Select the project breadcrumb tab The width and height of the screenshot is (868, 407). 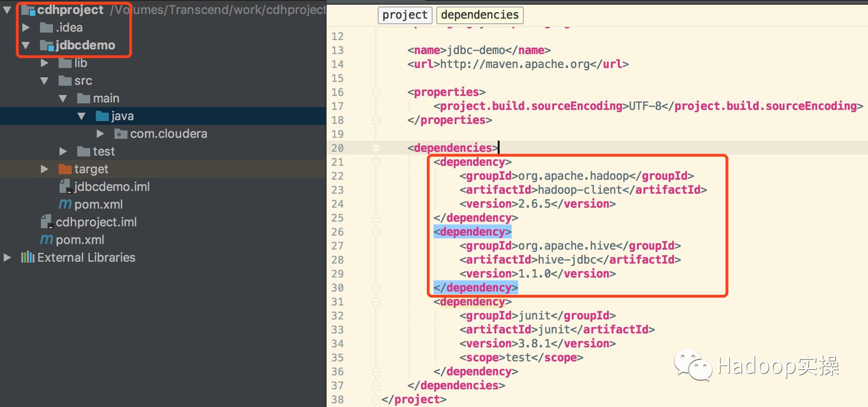(x=404, y=15)
